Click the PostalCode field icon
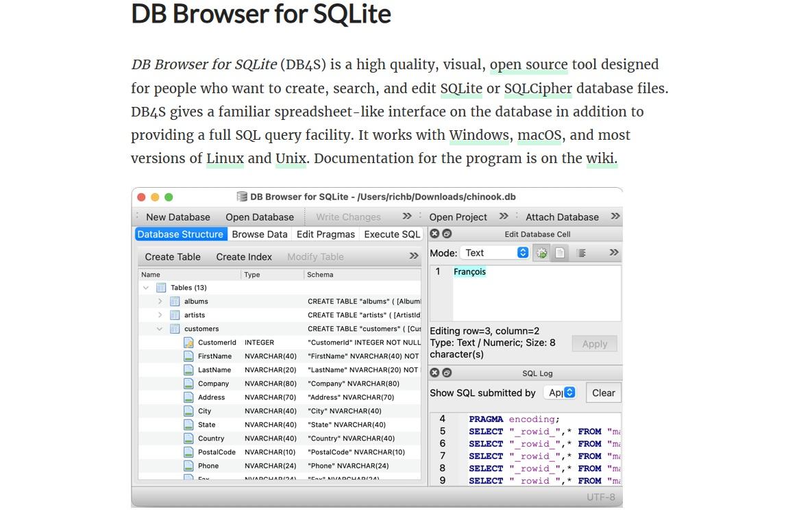Screen dimensions: 812x516 188,452
